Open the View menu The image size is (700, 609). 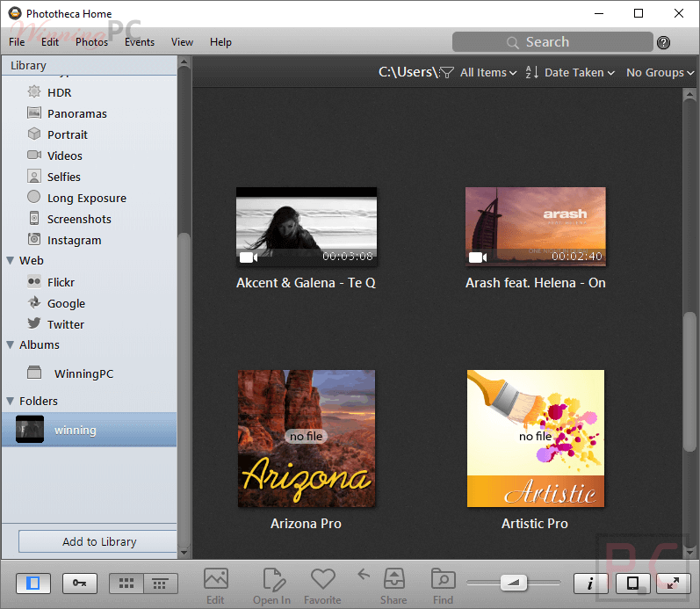[x=182, y=42]
